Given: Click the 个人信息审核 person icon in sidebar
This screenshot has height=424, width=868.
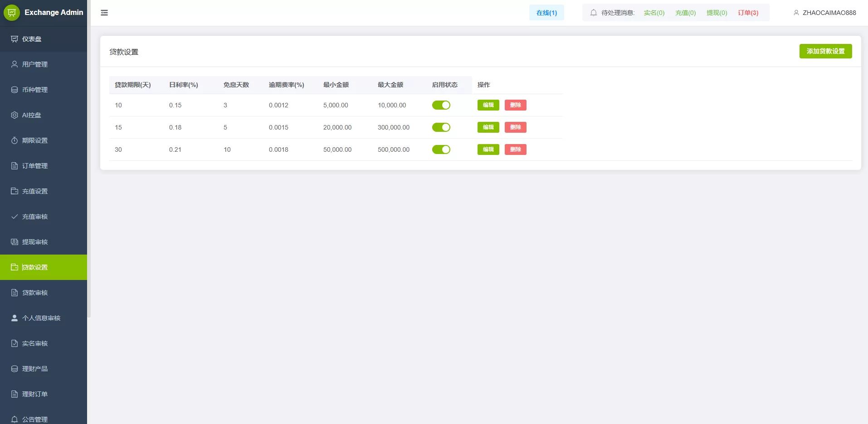Looking at the screenshot, I should point(15,318).
